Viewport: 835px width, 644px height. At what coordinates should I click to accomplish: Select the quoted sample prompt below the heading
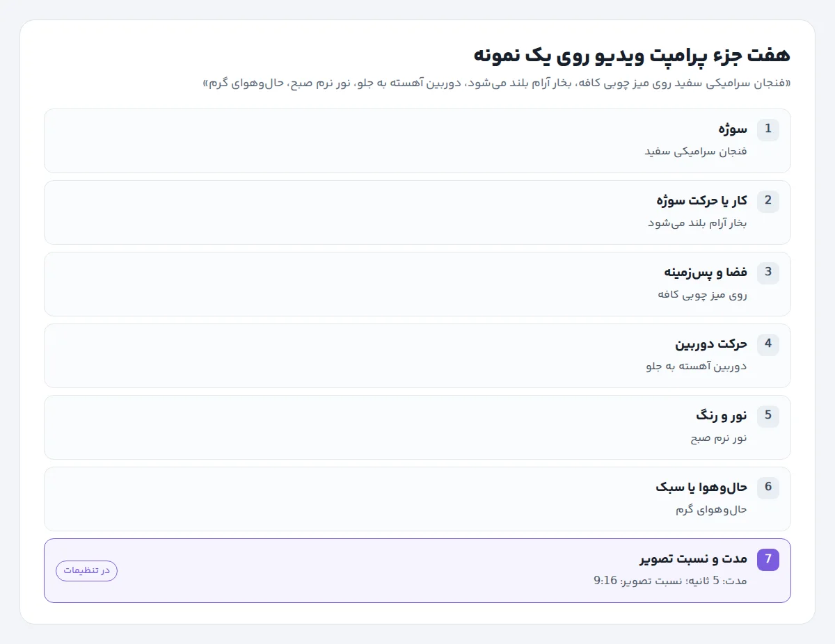click(497, 83)
